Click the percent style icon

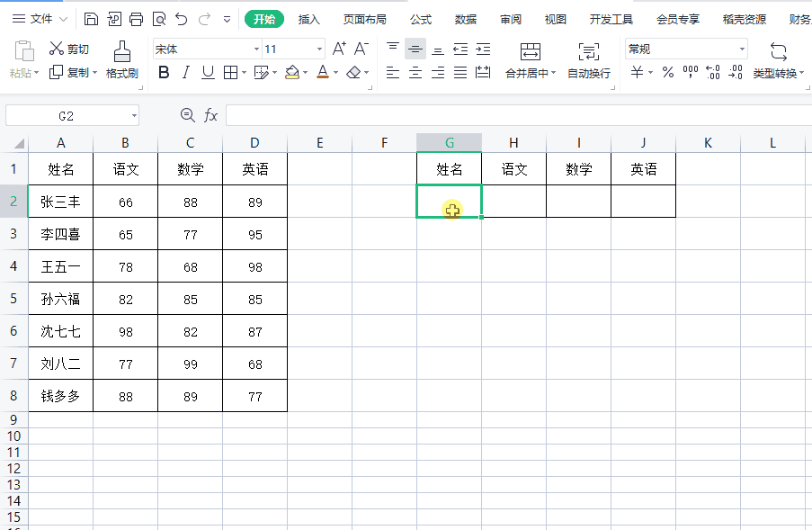point(668,73)
